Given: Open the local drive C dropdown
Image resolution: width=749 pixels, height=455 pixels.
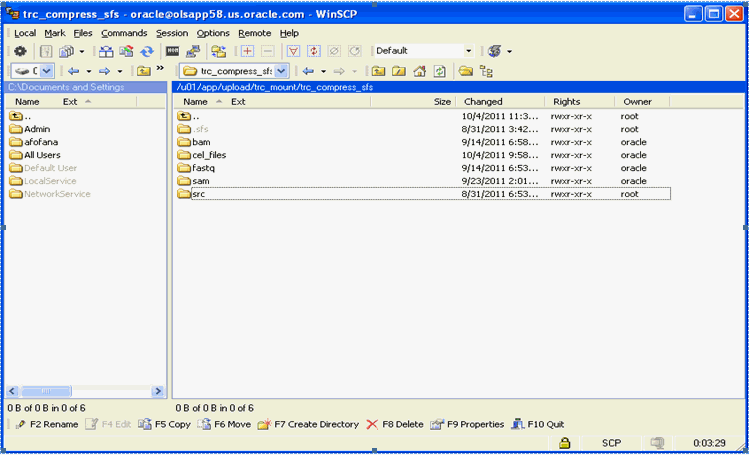Looking at the screenshot, I should point(46,71).
